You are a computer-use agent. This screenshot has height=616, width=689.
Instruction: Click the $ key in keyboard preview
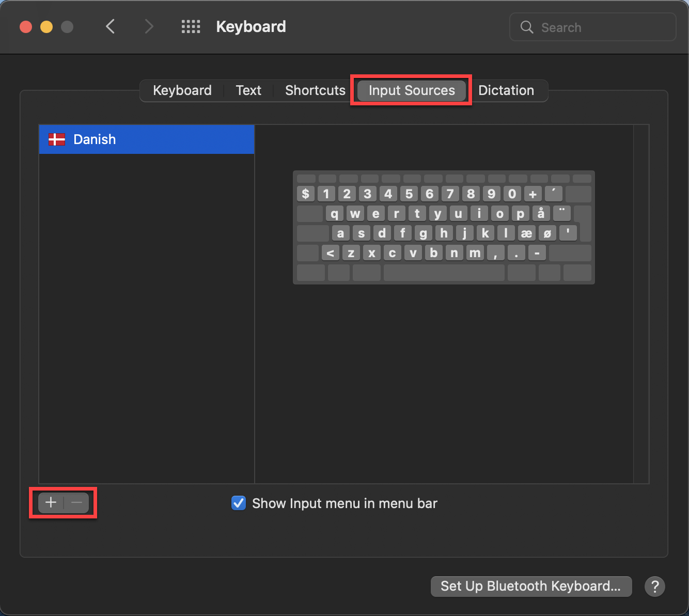[x=306, y=194]
